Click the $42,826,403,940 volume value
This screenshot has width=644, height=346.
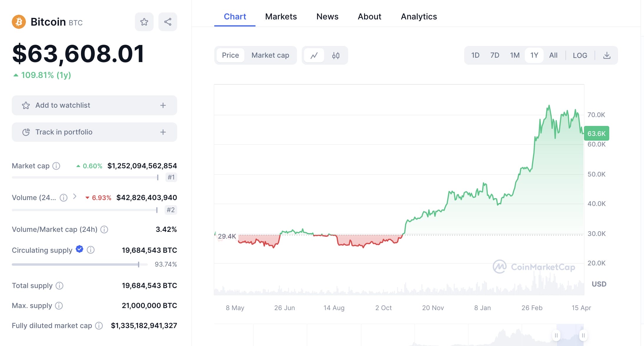tap(147, 198)
